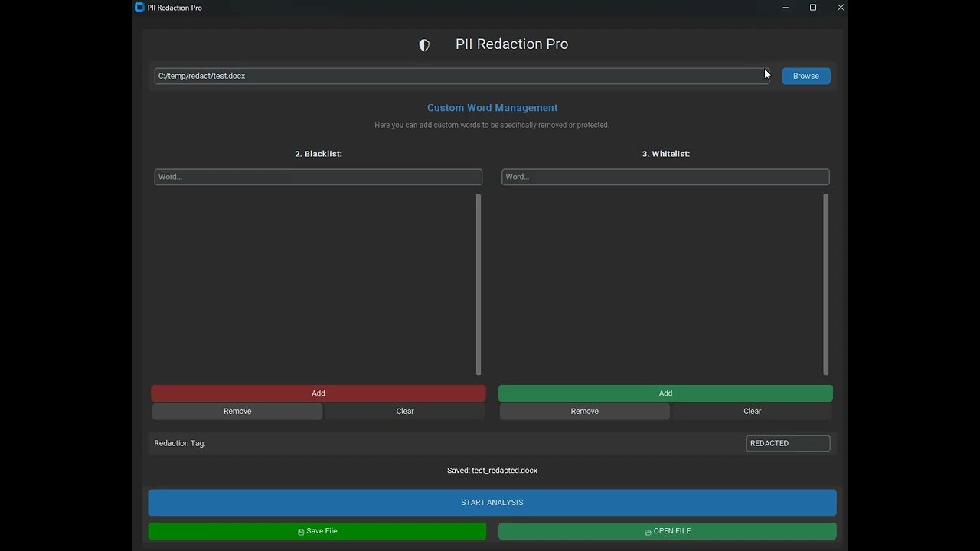Click the green Add button under Whitelist
This screenshot has width=980, height=551.
665,393
